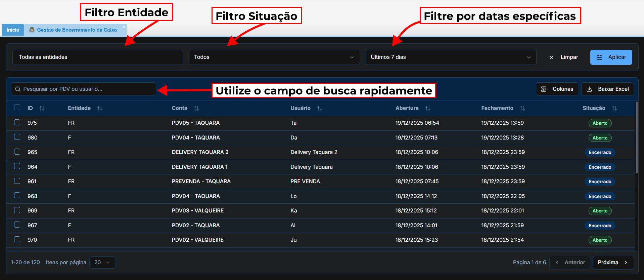
Task: Select the Gestao de Encerramento de Caixa tab
Action: (x=77, y=30)
